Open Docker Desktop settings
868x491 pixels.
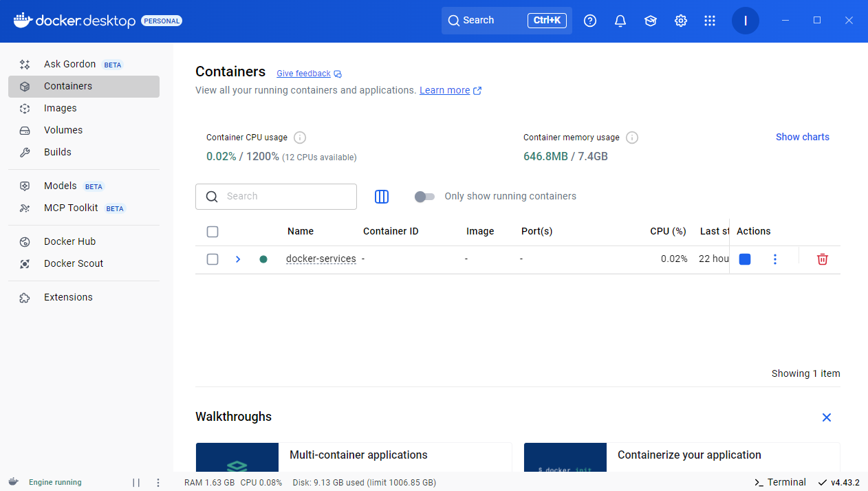pos(681,21)
